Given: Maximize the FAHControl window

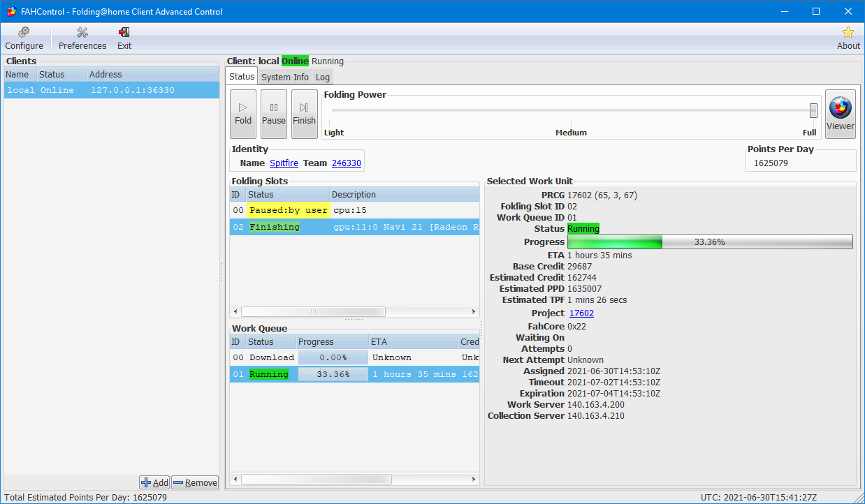Looking at the screenshot, I should [816, 11].
